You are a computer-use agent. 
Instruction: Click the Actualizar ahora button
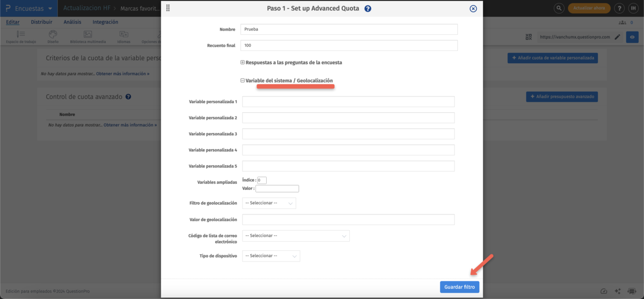click(589, 8)
